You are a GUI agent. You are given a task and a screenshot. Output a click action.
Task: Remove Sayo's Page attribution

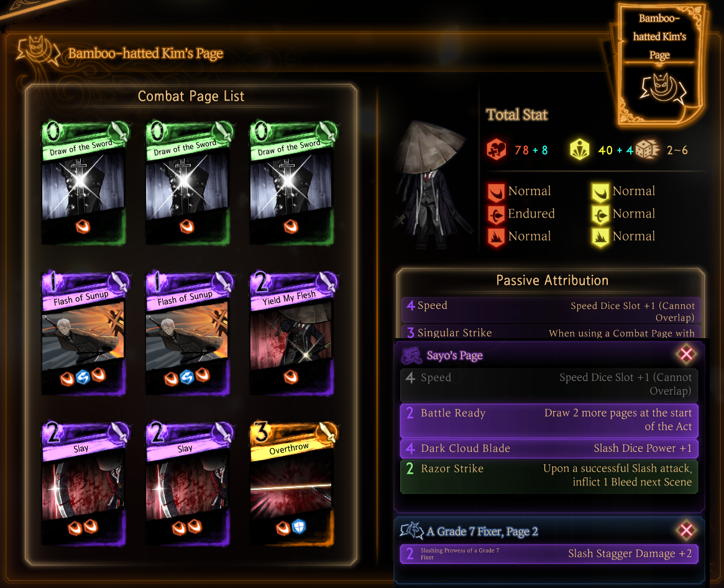pyautogui.click(x=686, y=354)
